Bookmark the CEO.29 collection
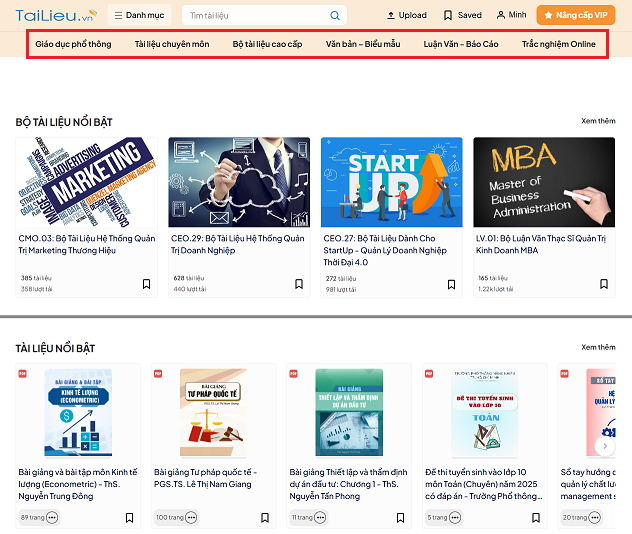This screenshot has width=632, height=534. (x=299, y=284)
